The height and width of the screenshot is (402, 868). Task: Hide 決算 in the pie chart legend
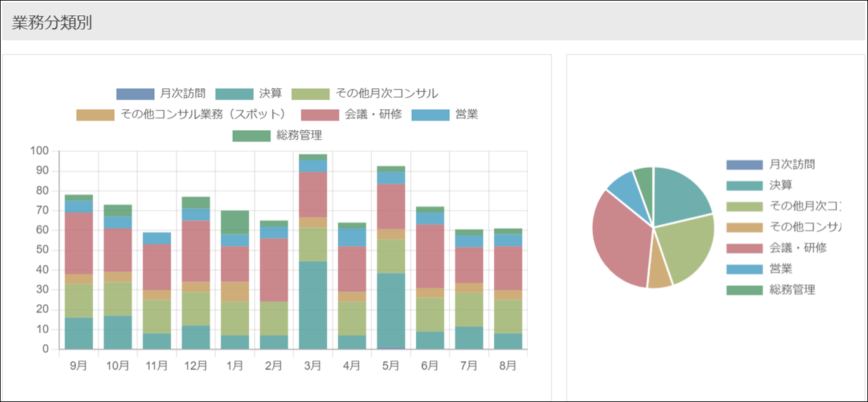(x=761, y=185)
